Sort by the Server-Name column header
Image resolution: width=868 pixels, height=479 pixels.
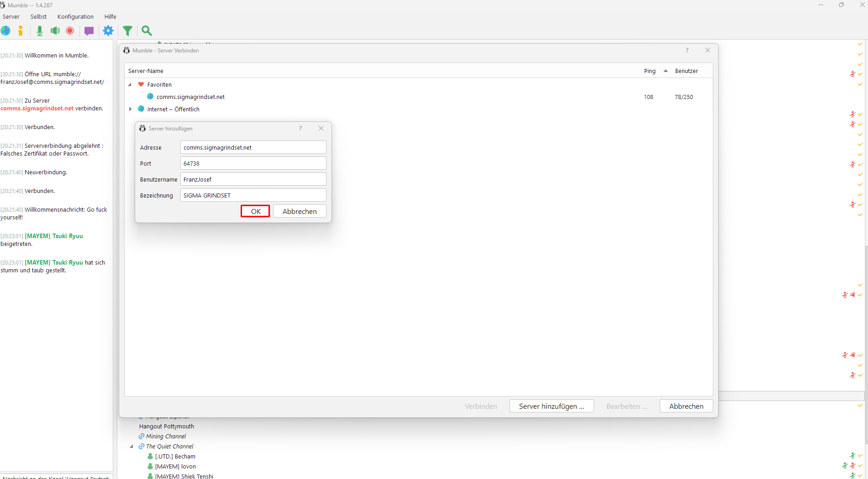click(x=146, y=71)
